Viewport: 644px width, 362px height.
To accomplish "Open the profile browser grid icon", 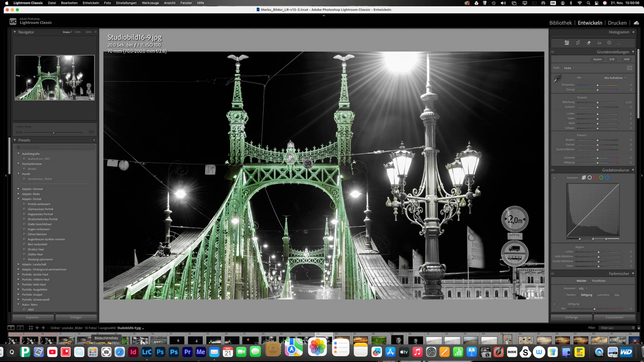I will [629, 68].
